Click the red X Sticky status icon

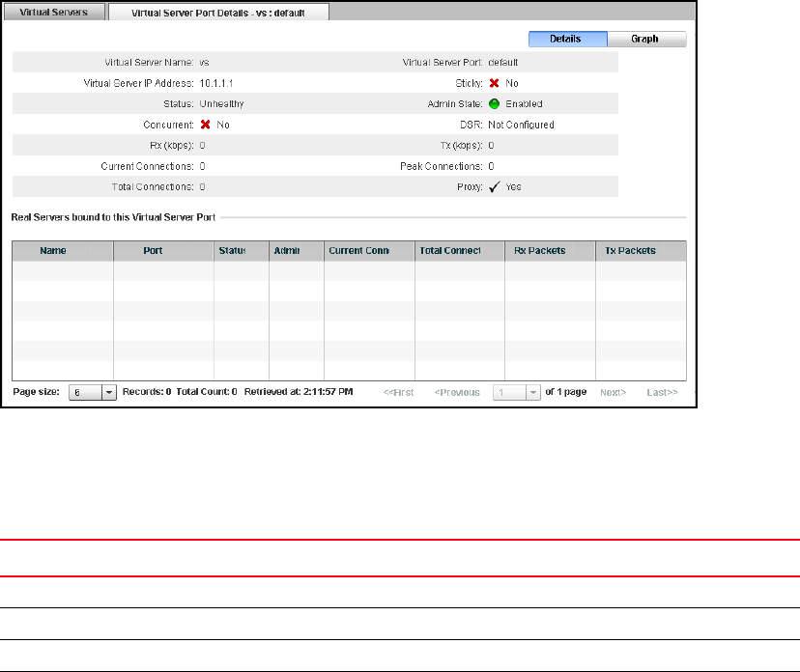493,83
